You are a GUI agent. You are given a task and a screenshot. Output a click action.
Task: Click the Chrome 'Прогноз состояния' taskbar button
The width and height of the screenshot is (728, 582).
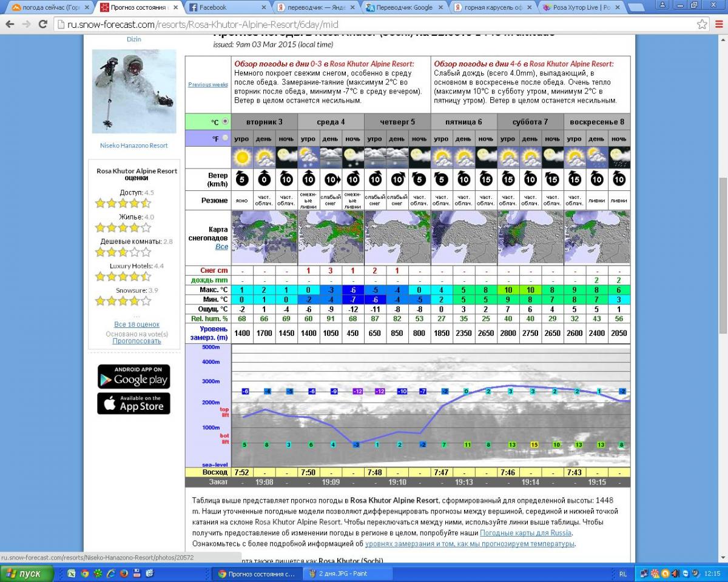click(257, 574)
